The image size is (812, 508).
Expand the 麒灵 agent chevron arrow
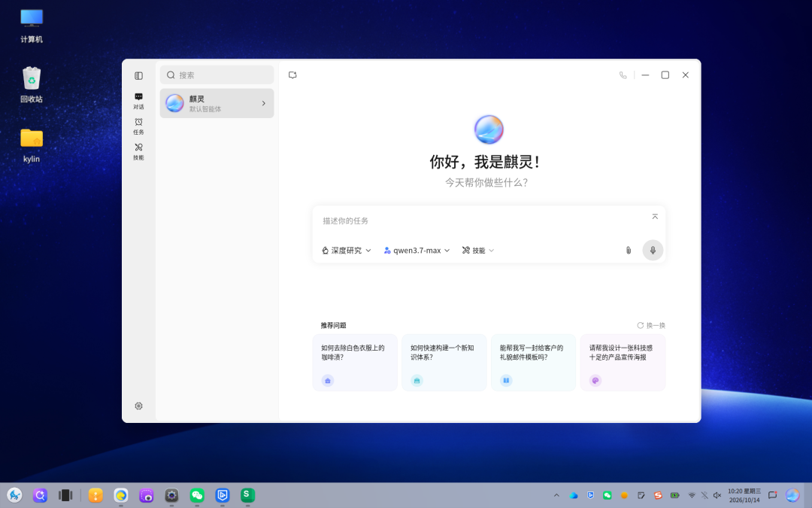264,103
